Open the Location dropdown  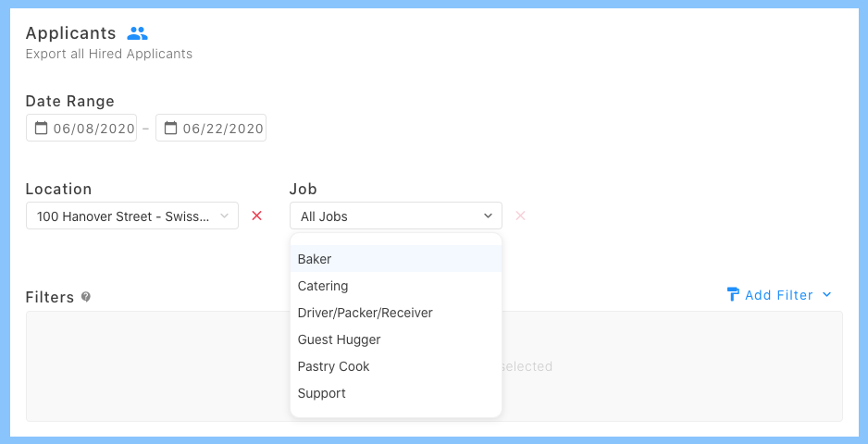pyautogui.click(x=132, y=216)
